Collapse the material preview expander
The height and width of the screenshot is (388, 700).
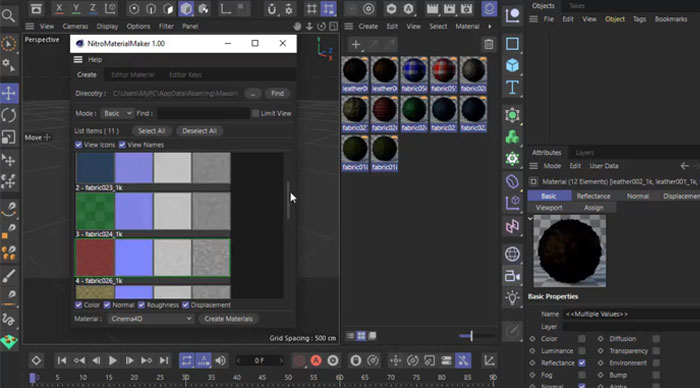[x=530, y=219]
